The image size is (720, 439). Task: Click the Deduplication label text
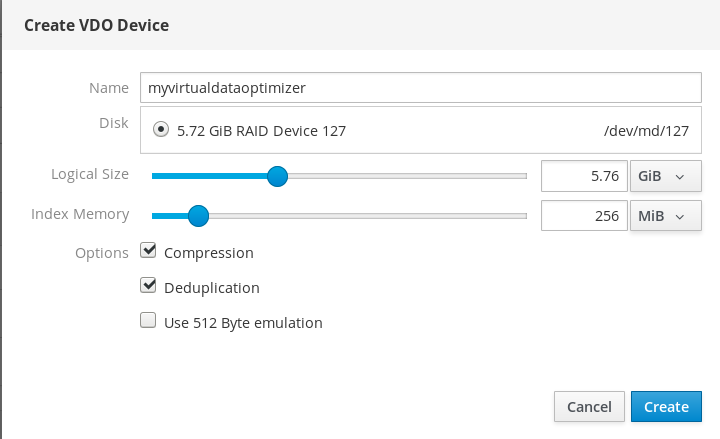click(x=211, y=288)
